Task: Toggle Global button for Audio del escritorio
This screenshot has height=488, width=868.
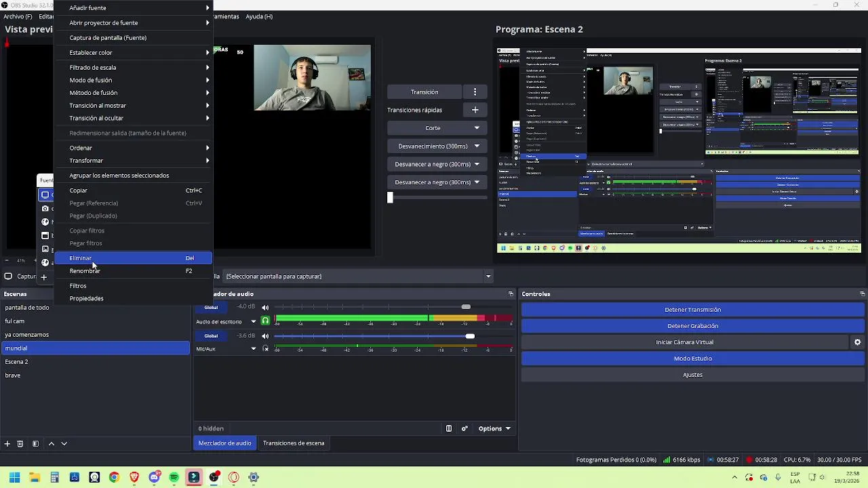Action: coord(211,308)
